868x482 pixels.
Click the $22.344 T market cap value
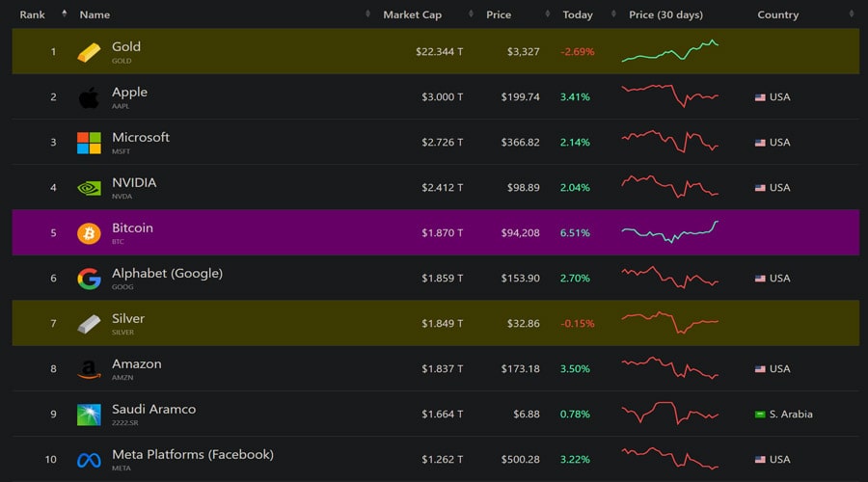coord(440,52)
